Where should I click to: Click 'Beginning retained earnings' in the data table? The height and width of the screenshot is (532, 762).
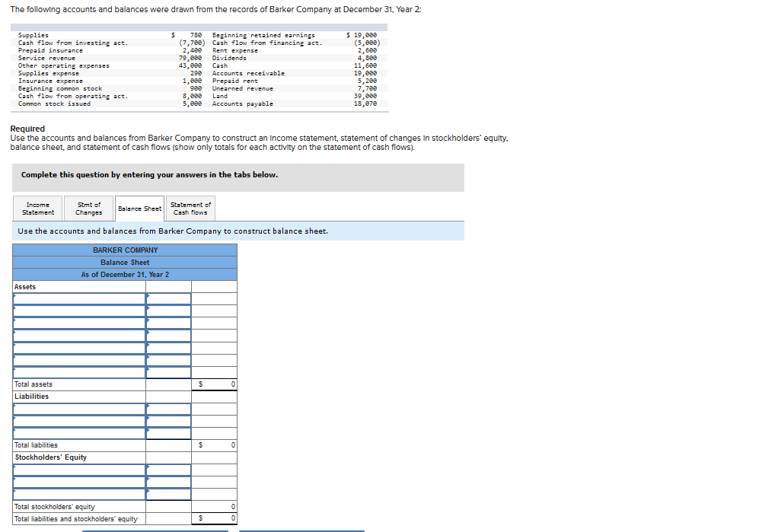coord(263,35)
